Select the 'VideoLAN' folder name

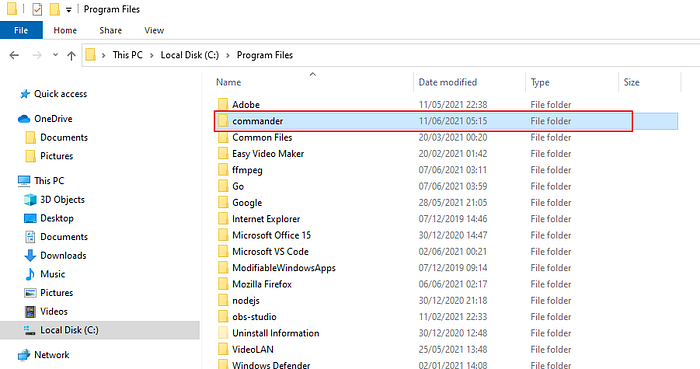click(253, 349)
